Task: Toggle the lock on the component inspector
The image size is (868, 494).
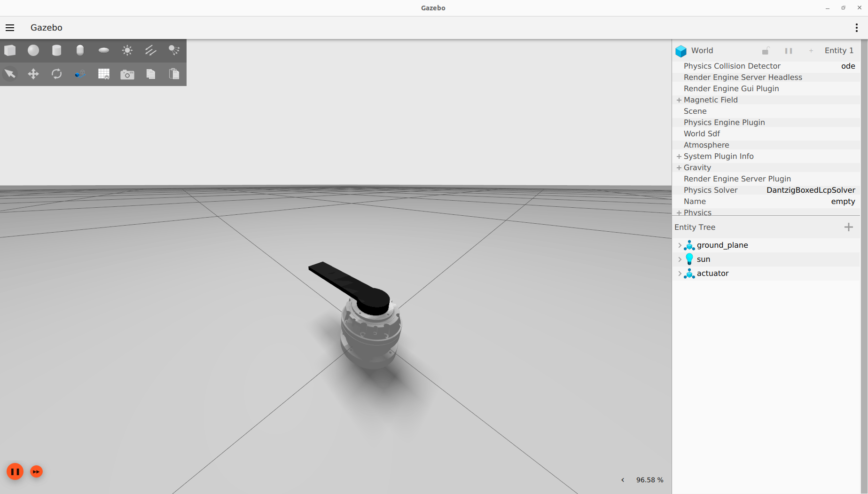Action: pyautogui.click(x=766, y=50)
